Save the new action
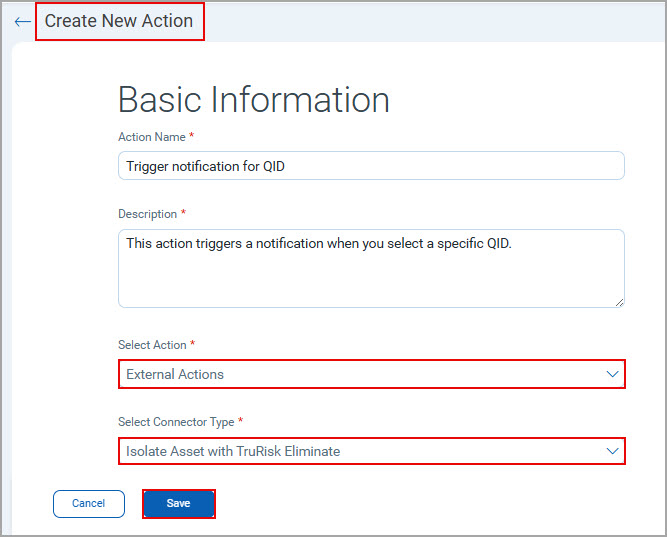The image size is (667, 537). click(x=179, y=504)
